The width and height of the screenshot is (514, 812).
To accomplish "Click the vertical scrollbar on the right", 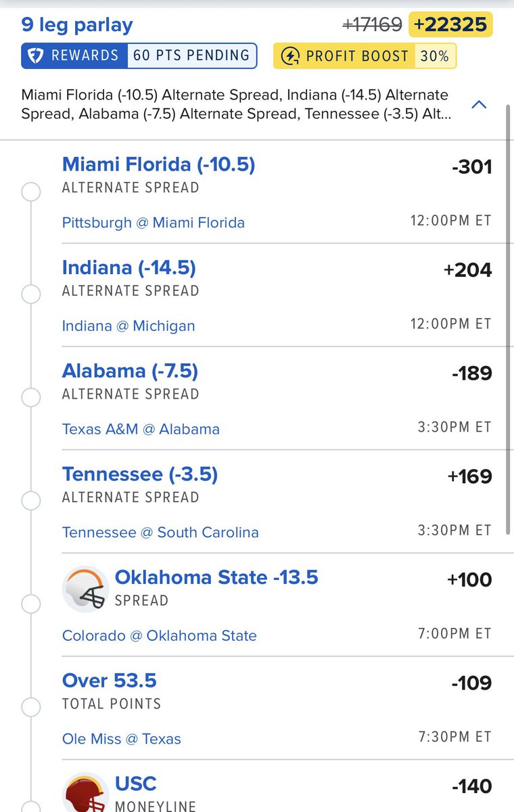I will tap(508, 318).
